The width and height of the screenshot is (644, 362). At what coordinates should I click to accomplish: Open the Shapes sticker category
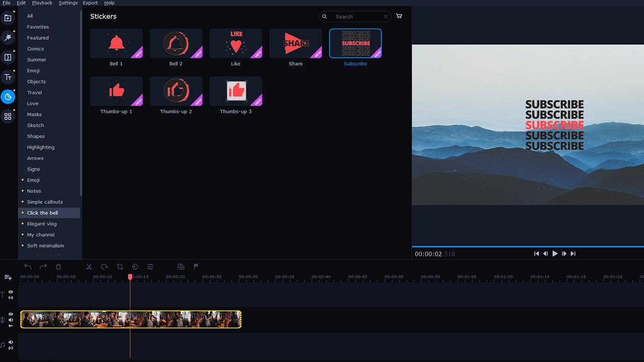pyautogui.click(x=36, y=136)
